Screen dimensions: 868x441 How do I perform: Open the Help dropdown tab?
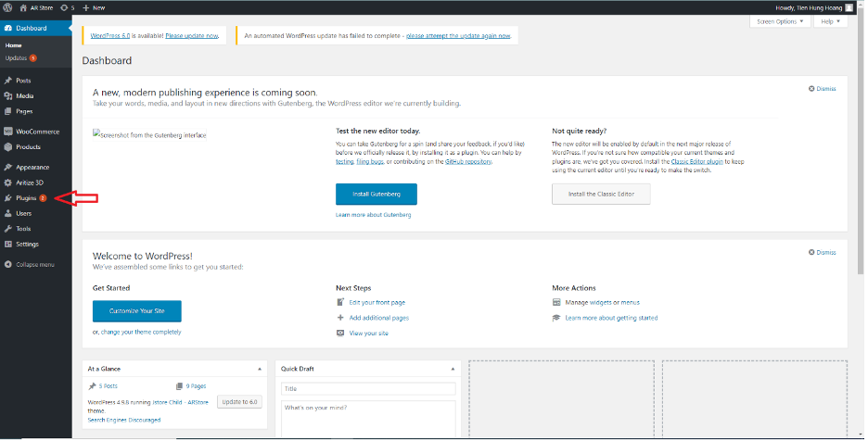(830, 21)
